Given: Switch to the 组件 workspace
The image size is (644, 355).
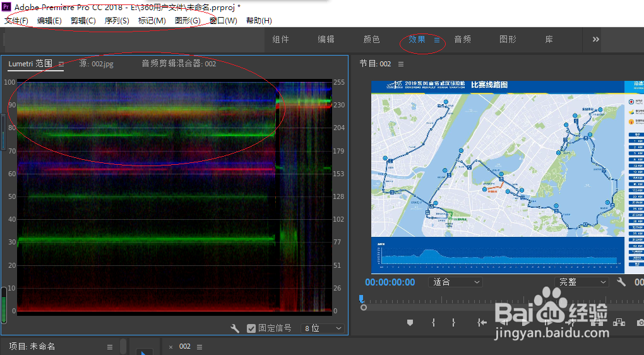Looking at the screenshot, I should 280,39.
